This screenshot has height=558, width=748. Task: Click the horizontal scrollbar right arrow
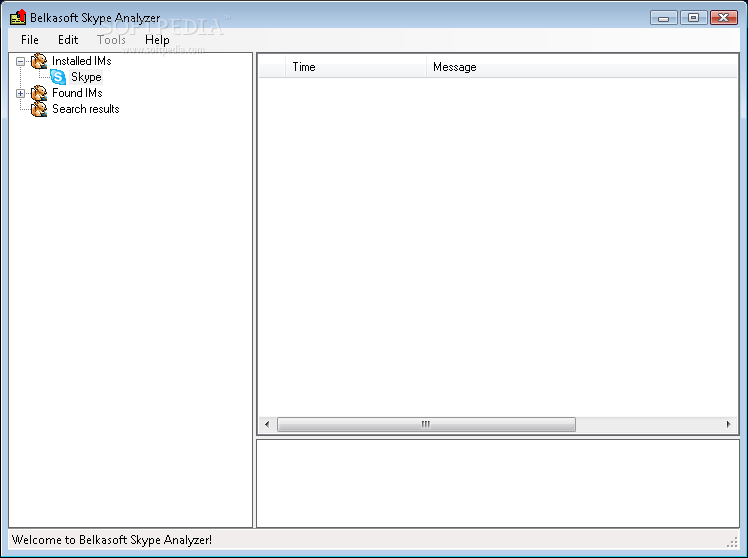(728, 424)
